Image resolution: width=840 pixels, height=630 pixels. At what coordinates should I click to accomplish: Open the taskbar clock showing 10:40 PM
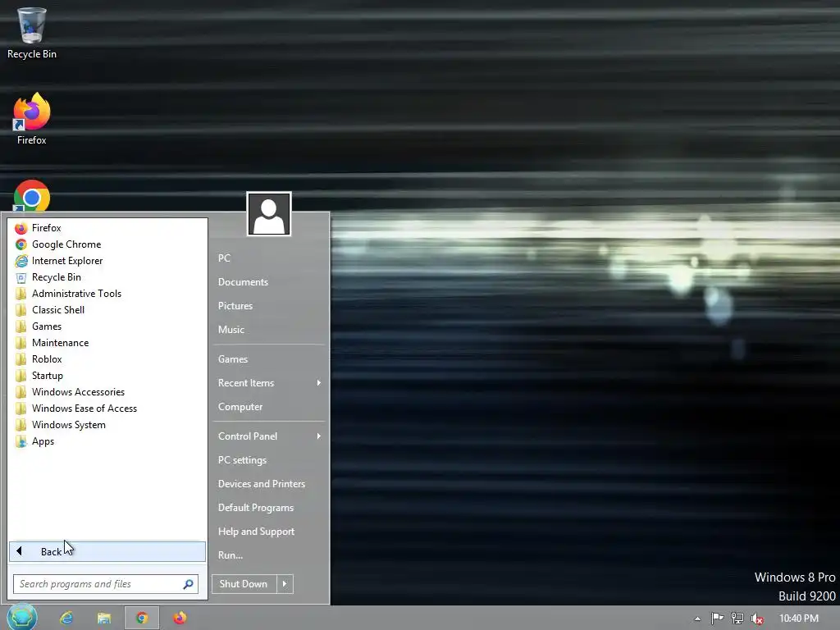[x=799, y=619]
